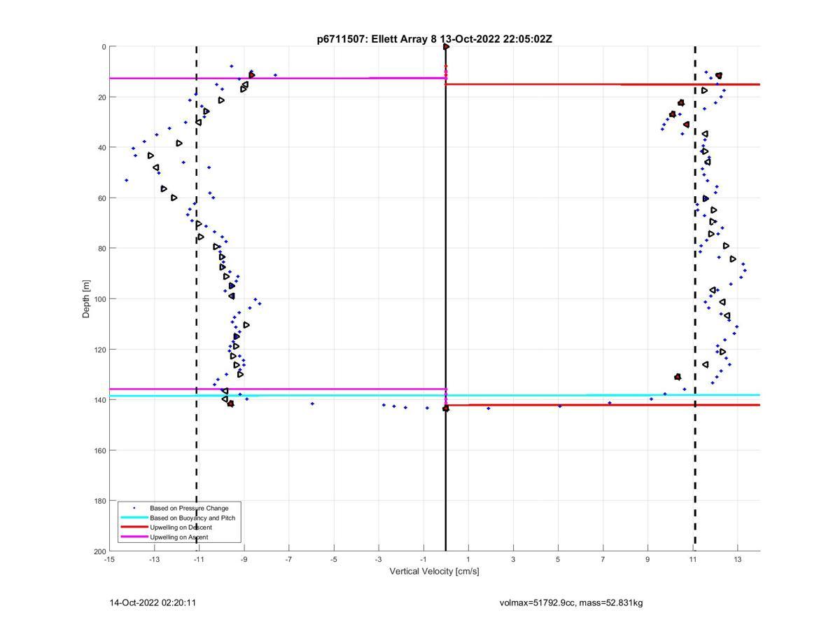Click the depth tick label '180'
Image resolution: width=840 pixels, height=620 pixels.
pos(99,501)
